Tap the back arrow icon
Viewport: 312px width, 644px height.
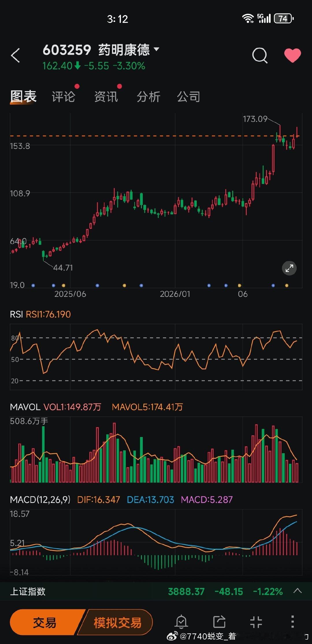pyautogui.click(x=16, y=55)
